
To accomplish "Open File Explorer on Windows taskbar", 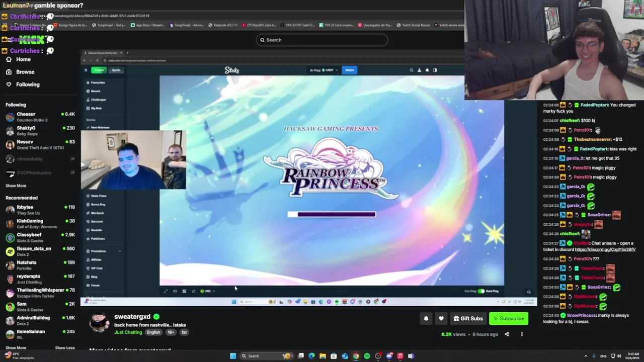I will pos(323,356).
